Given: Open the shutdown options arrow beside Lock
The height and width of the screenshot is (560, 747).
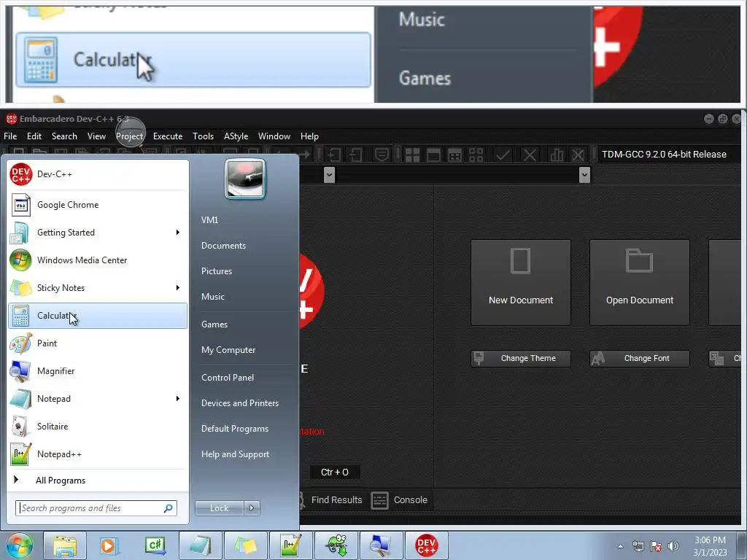Looking at the screenshot, I should point(252,508).
